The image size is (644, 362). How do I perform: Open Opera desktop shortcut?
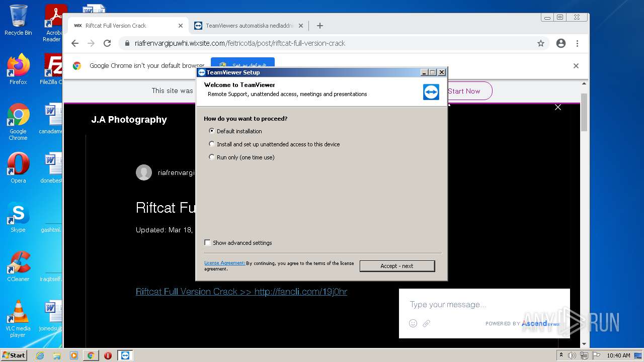[18, 168]
